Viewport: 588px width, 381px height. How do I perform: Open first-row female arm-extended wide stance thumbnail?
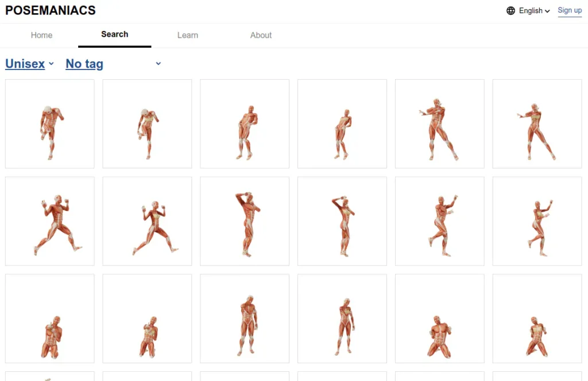point(537,123)
